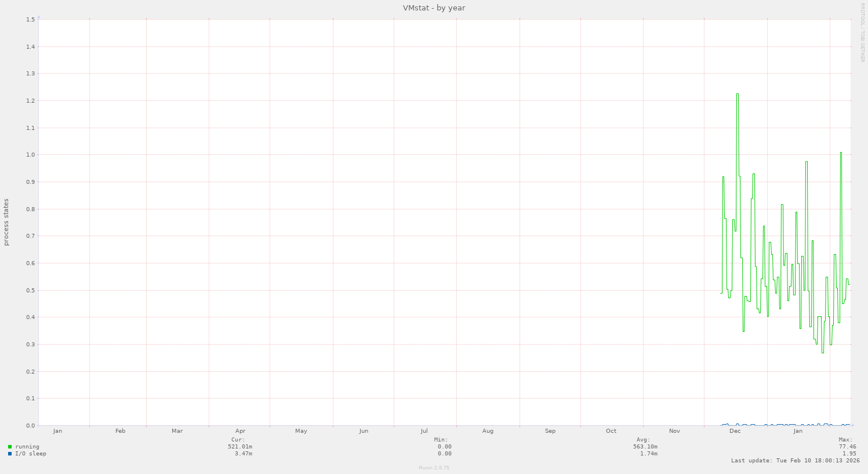This screenshot has height=474, width=868.
Task: Click the running max value 77.46
Action: pyautogui.click(x=847, y=447)
